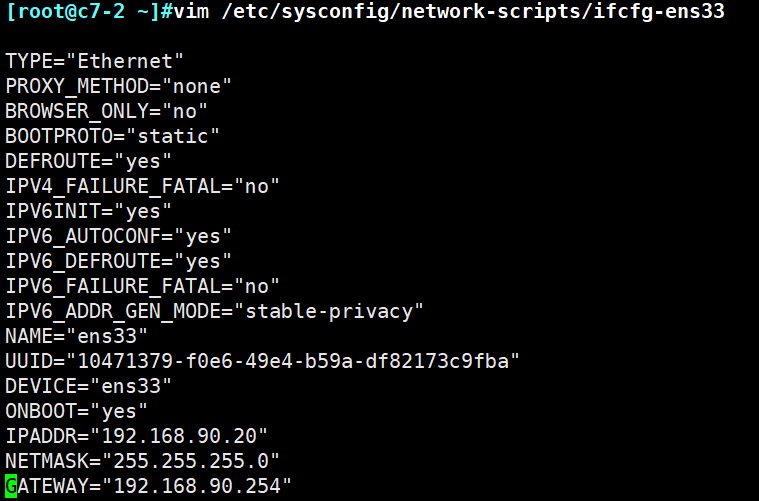Place cursor on NAME="ens33" line
Screen dimensions: 759x501
click(77, 336)
